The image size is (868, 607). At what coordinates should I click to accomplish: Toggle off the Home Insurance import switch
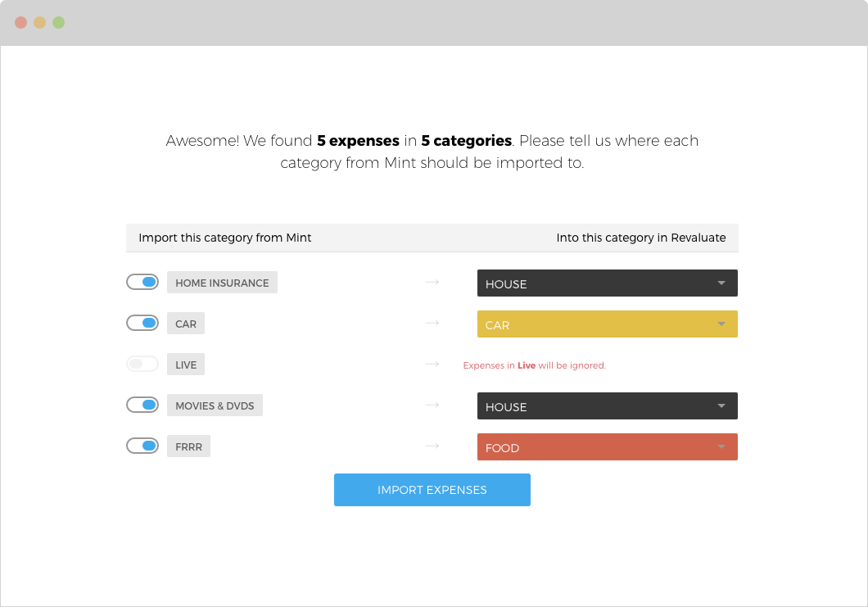coord(142,283)
